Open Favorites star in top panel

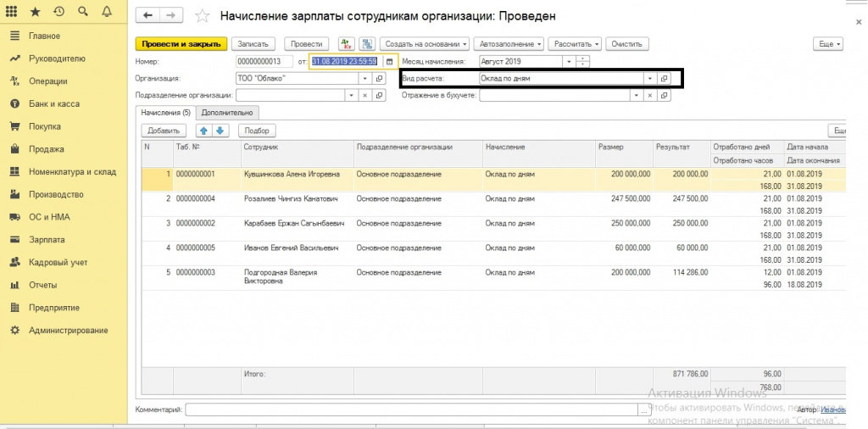click(x=35, y=11)
